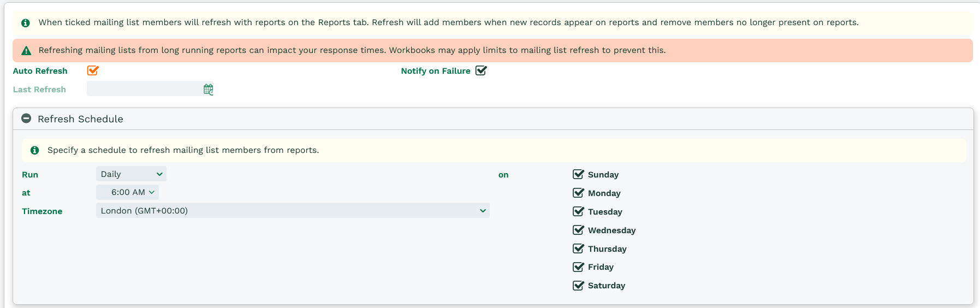Click the info icon beside 'When ticked' message
The width and height of the screenshot is (980, 308).
click(x=25, y=23)
